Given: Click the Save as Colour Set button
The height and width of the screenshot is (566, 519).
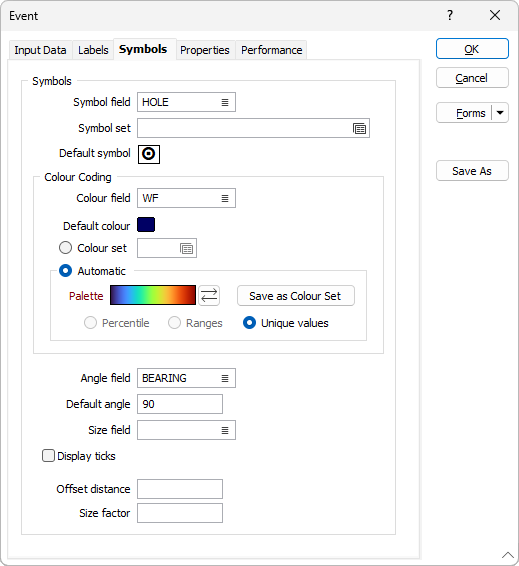Looking at the screenshot, I should 296,296.
